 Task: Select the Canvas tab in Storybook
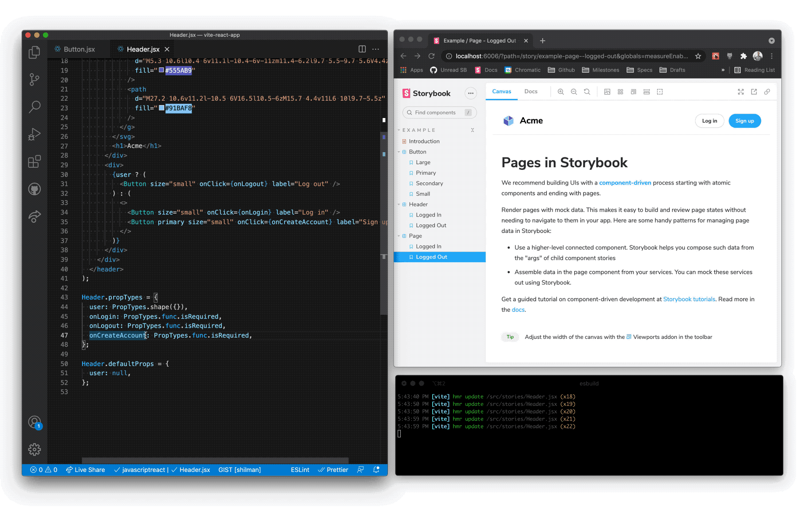click(x=501, y=91)
